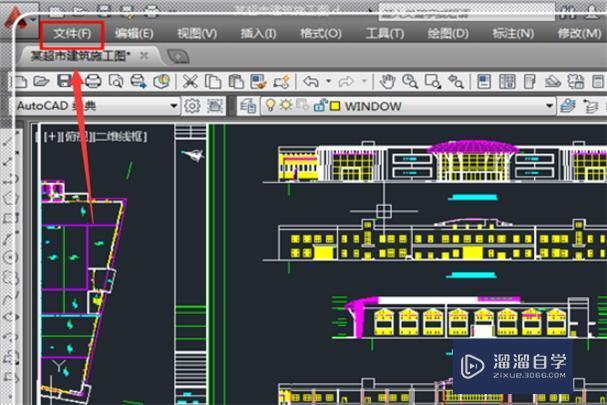Toggle WINDOW layer on/off lightbulb
This screenshot has width=607, height=405.
tap(270, 105)
